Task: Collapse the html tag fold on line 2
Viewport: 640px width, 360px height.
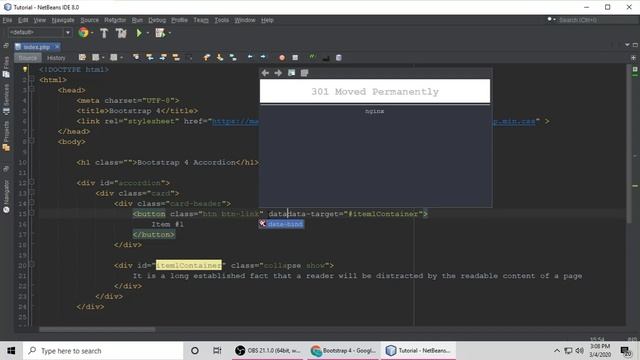Action: [x=32, y=80]
